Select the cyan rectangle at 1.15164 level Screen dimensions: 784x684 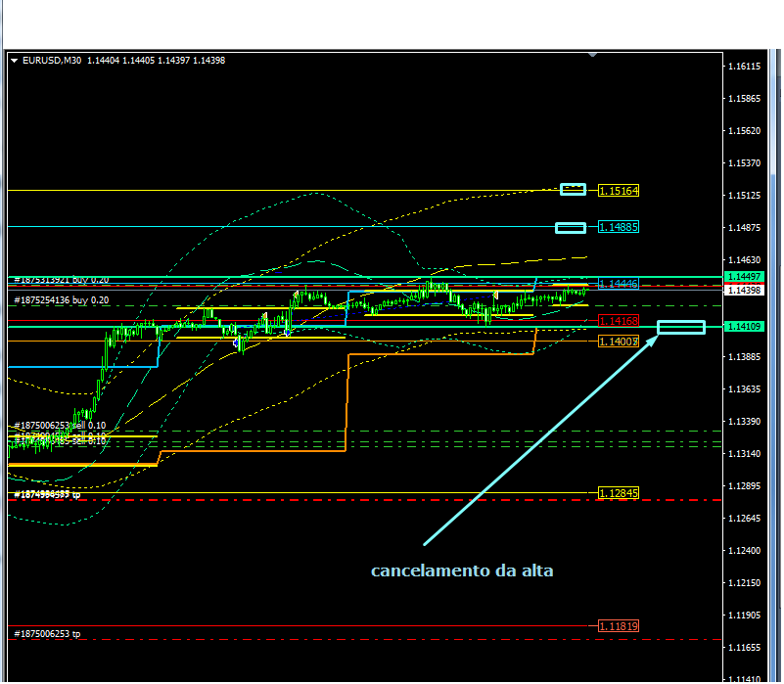[x=573, y=189]
